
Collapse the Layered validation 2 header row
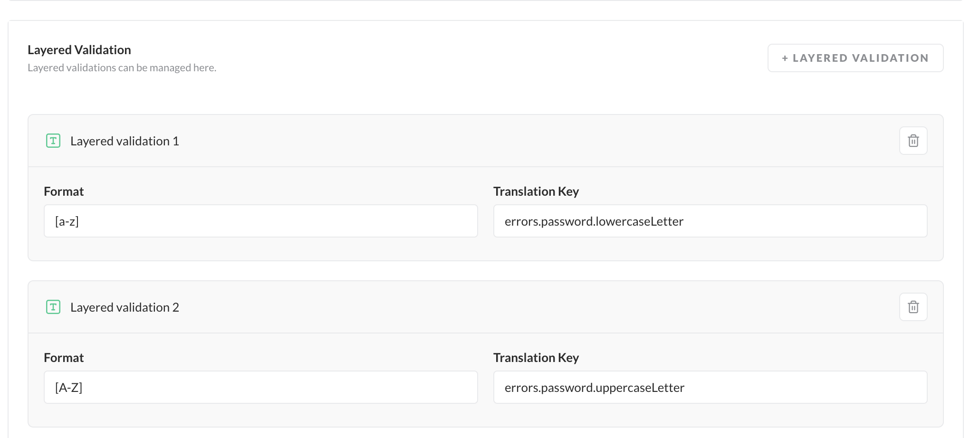[x=475, y=307]
